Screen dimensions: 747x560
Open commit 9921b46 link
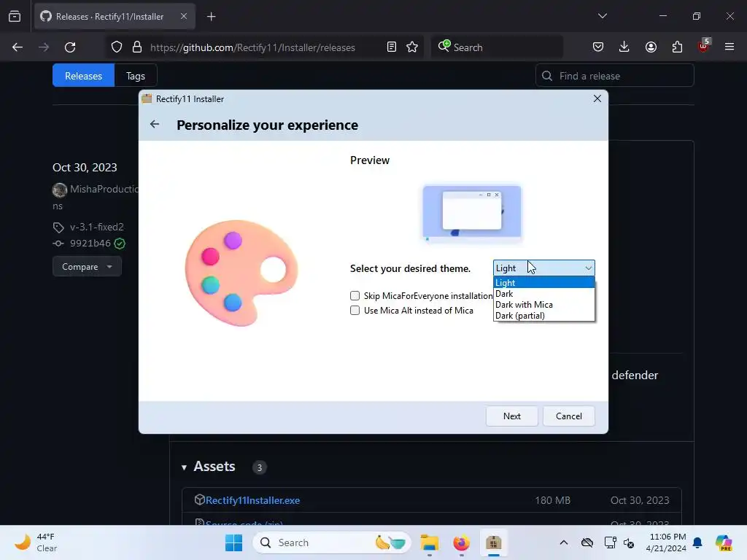(x=90, y=244)
